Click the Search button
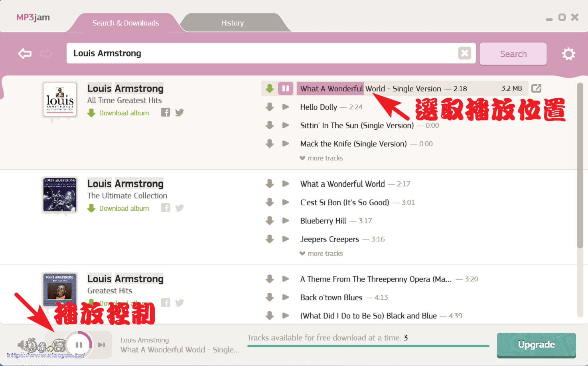The width and height of the screenshot is (588, 366). coord(513,54)
